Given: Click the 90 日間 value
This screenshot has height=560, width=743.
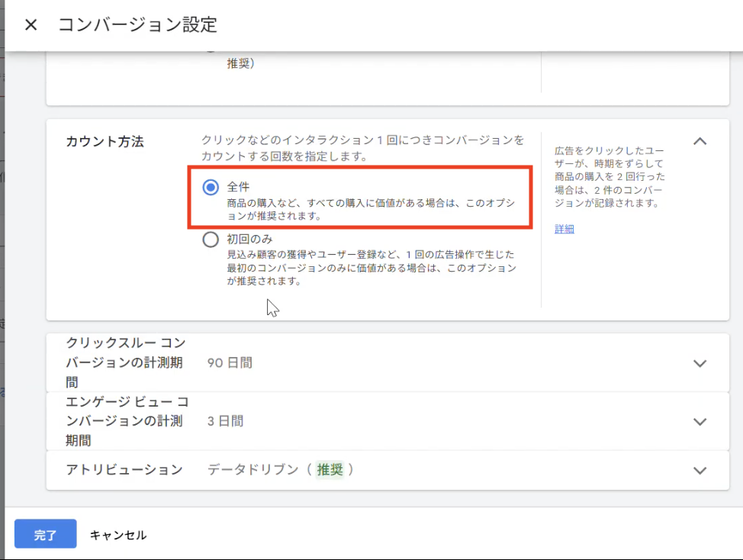Looking at the screenshot, I should 230,363.
